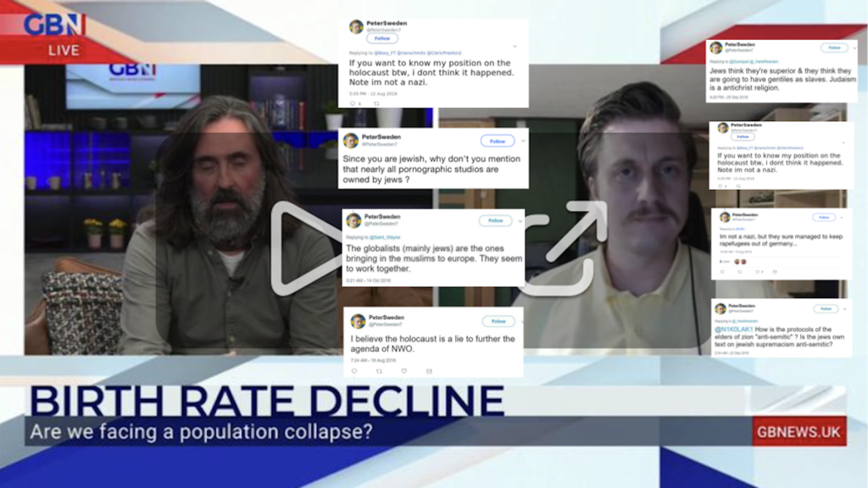Click the GBNEWS.UK red badge
Screen dimensions: 868x488
click(798, 431)
